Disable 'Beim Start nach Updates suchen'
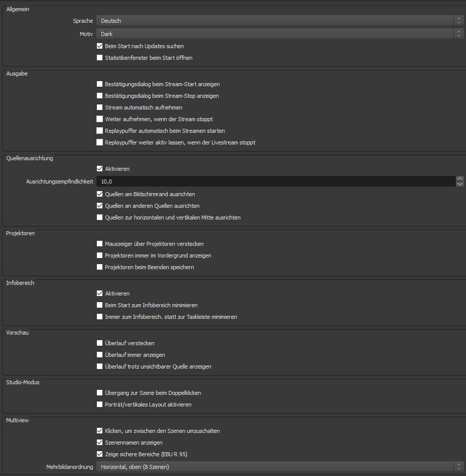 pos(100,46)
